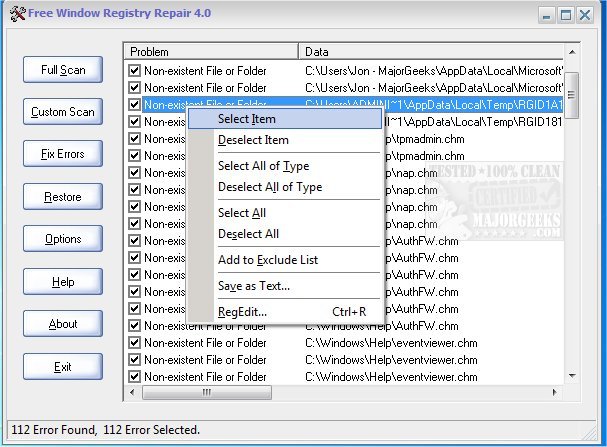
Task: Click the vertical scrollbar up arrow
Action: pyautogui.click(x=572, y=52)
